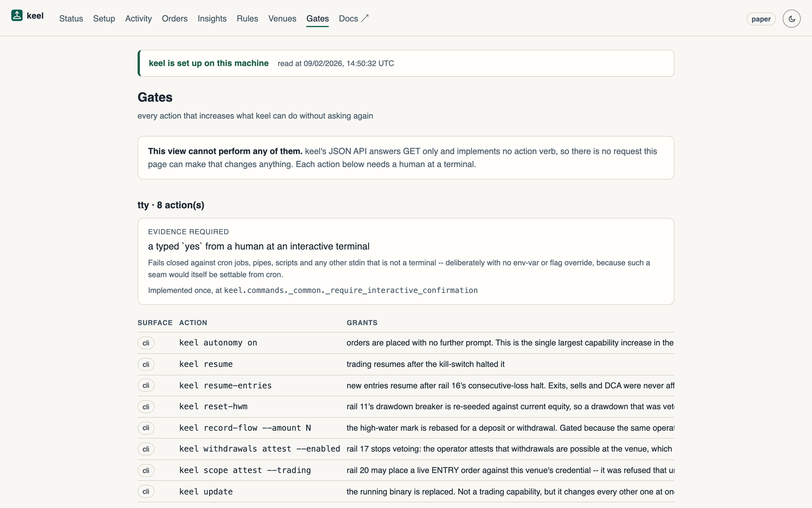Click the EVIDENCE REQUIRED label
This screenshot has width=812, height=508.
(188, 232)
